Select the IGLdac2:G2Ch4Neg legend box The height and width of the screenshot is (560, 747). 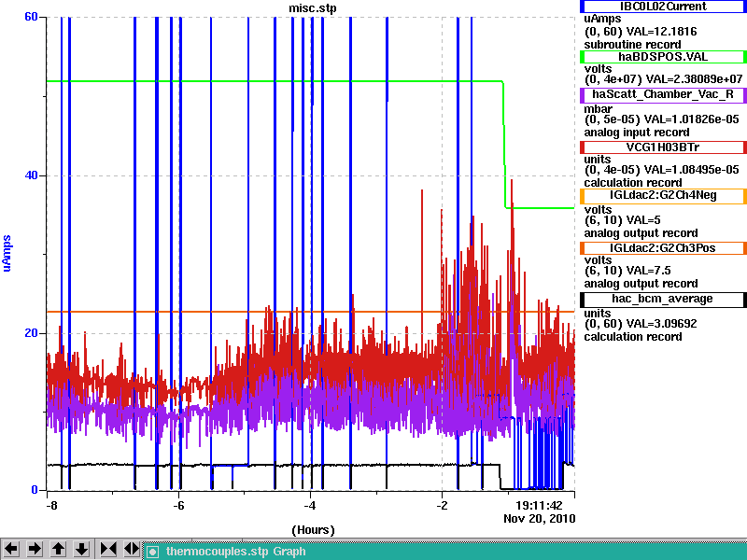click(663, 196)
